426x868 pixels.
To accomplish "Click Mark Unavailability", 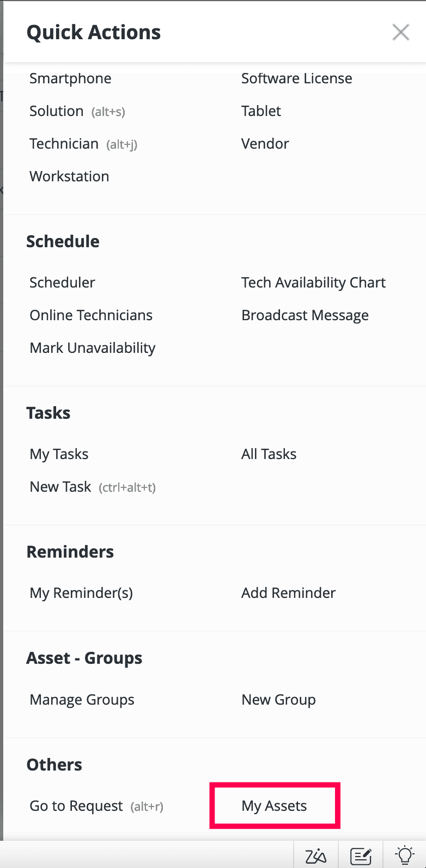I will click(93, 348).
